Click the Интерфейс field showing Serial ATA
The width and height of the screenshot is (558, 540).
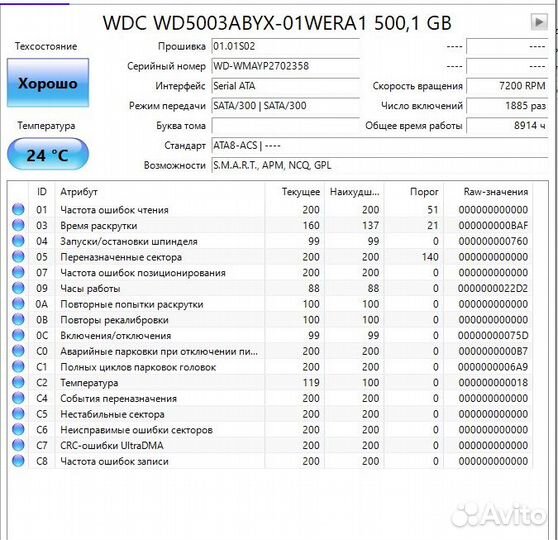click(285, 86)
